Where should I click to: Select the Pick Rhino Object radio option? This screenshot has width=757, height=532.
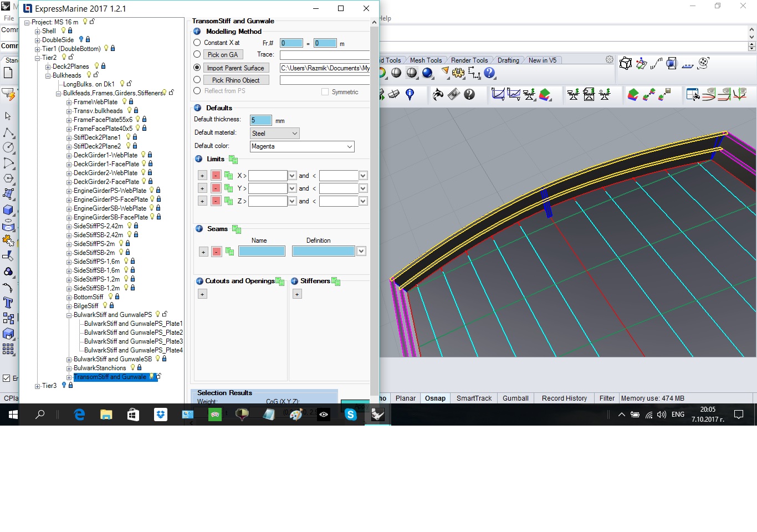[x=197, y=80]
